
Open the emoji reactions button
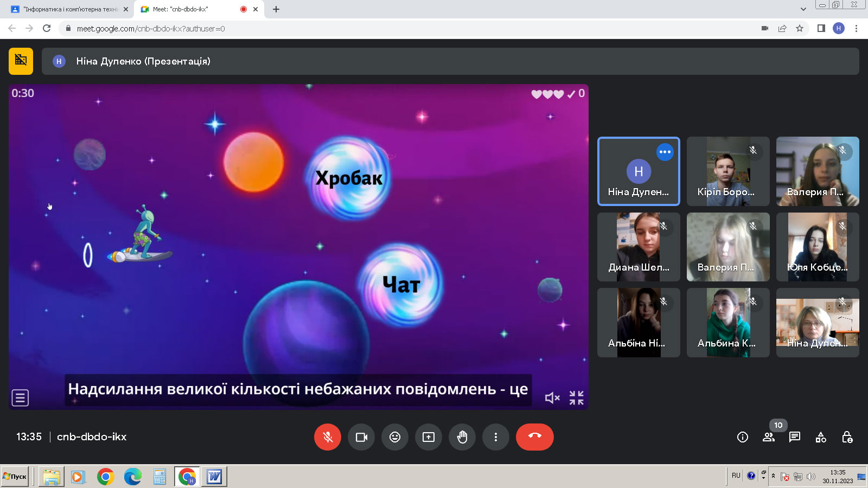(395, 437)
